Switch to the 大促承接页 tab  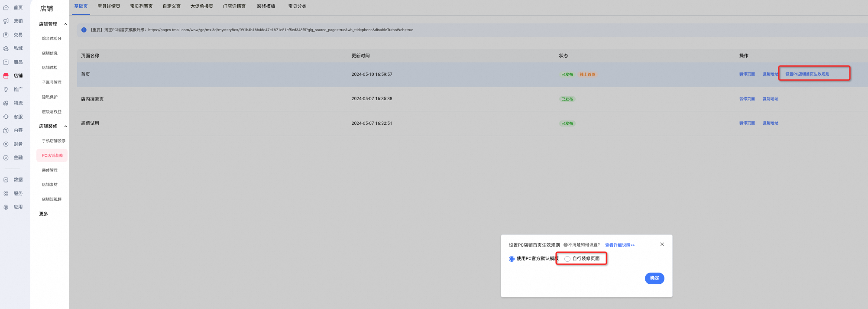[x=202, y=7]
